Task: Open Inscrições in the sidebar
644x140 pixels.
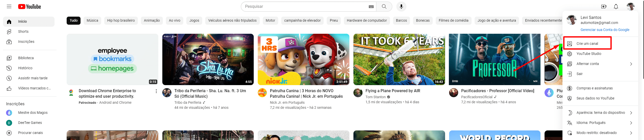Action: [29, 42]
